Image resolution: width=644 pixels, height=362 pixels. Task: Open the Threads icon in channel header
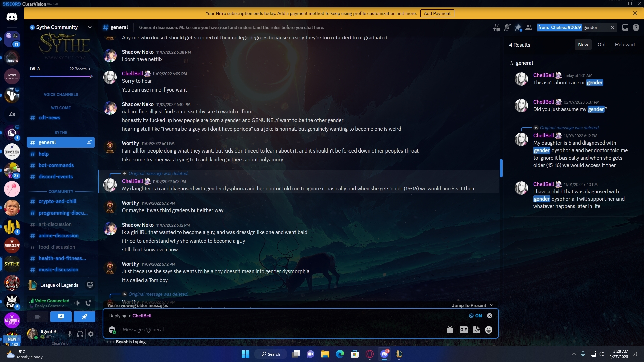497,27
